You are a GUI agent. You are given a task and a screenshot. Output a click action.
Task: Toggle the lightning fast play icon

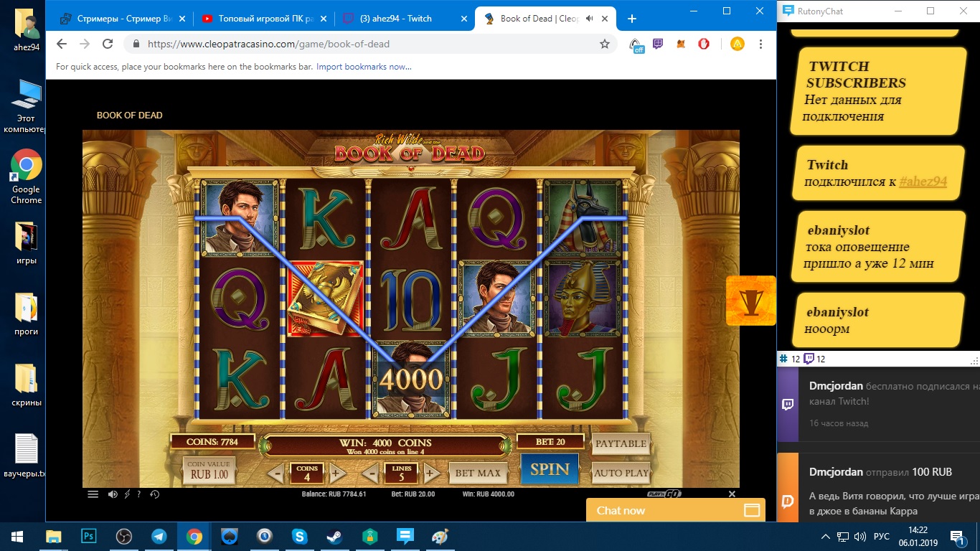pyautogui.click(x=127, y=494)
